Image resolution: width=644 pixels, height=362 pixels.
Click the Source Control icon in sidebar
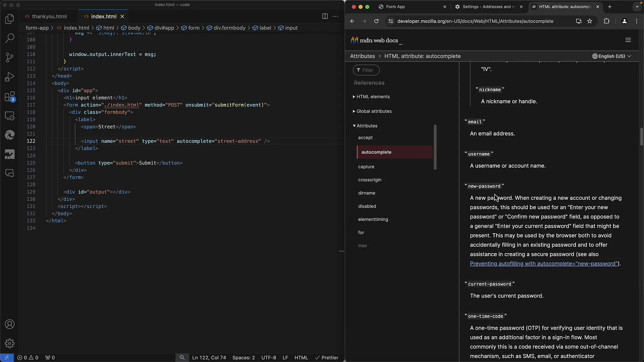pos(10,59)
